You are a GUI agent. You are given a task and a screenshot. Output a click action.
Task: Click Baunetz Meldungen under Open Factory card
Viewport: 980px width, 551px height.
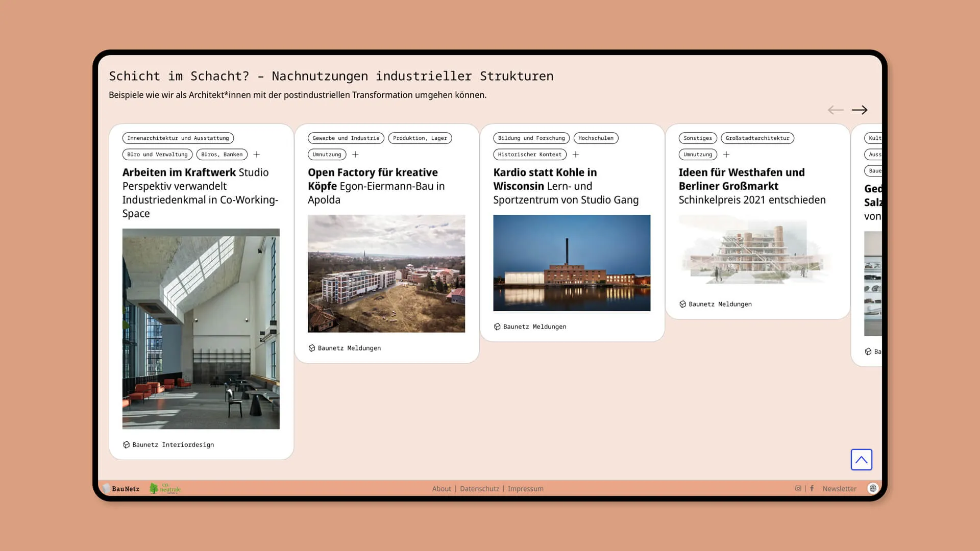(x=349, y=348)
